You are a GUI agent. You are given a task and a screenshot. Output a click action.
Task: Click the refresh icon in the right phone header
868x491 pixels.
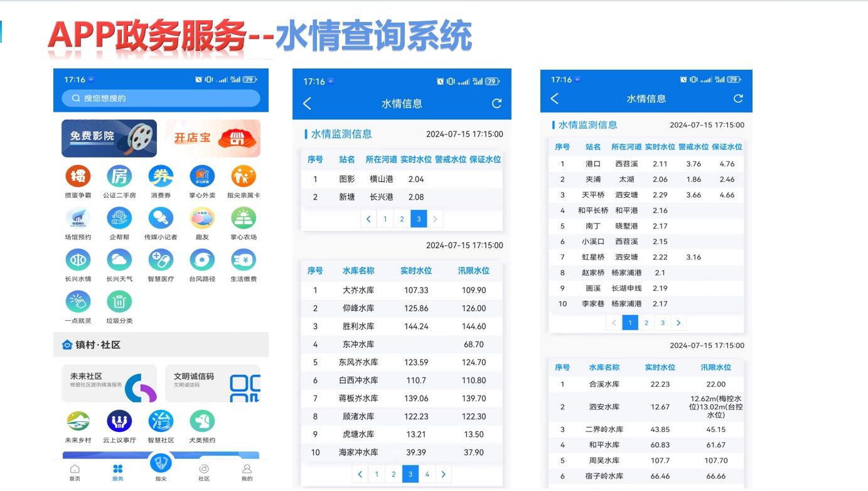738,99
